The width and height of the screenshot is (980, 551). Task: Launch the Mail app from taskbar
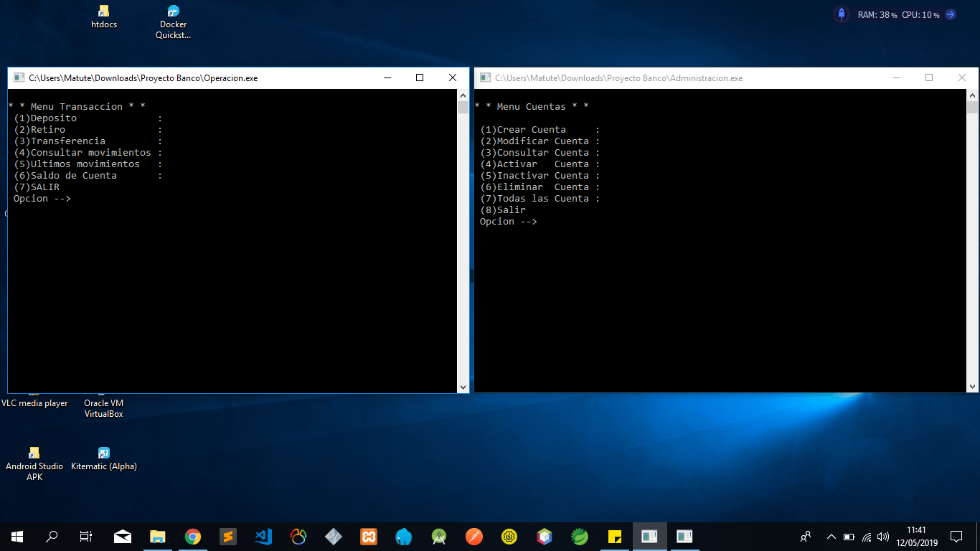tap(123, 537)
